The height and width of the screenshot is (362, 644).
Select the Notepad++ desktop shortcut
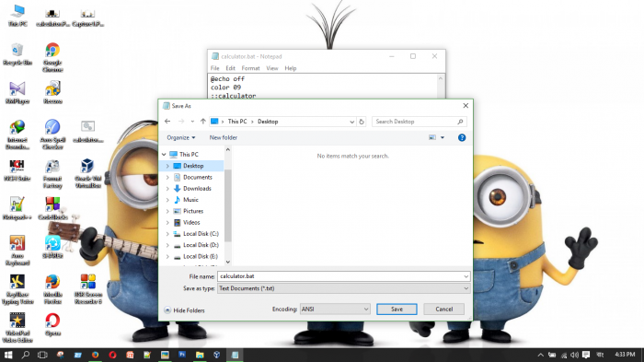17,208
